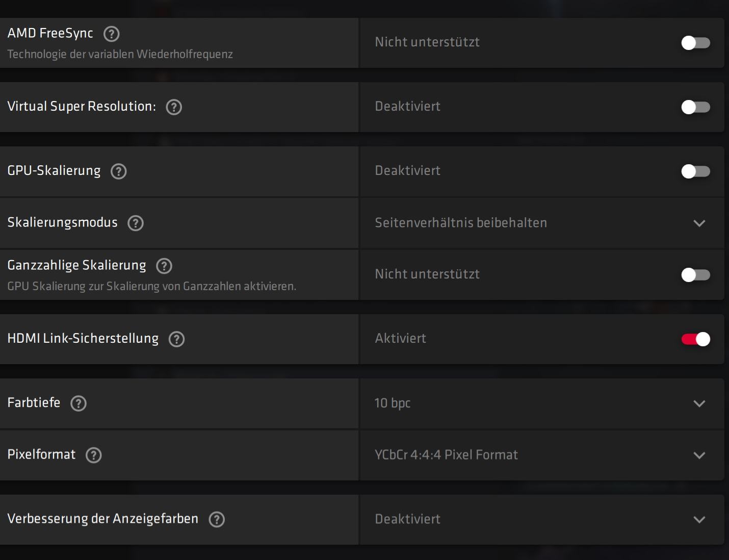Open the Farbtiefe 10 bpc dropdown
The height and width of the screenshot is (560, 729).
point(699,403)
